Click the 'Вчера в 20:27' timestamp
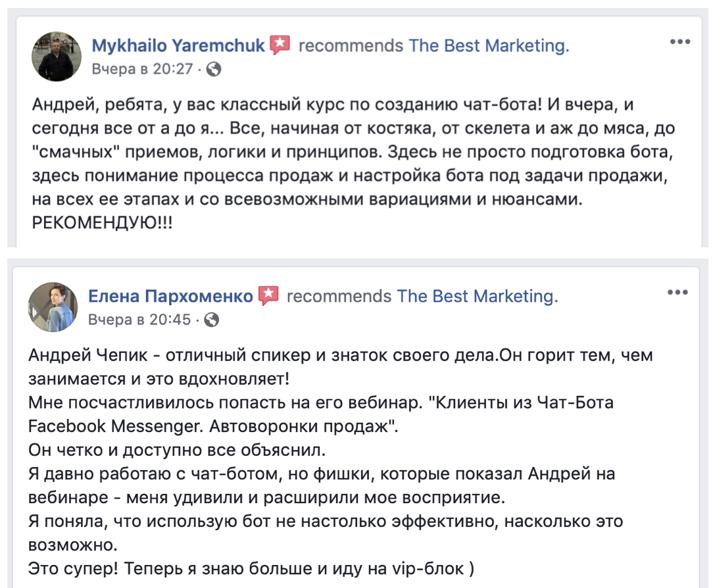Image resolution: width=713 pixels, height=588 pixels. pyautogui.click(x=142, y=68)
